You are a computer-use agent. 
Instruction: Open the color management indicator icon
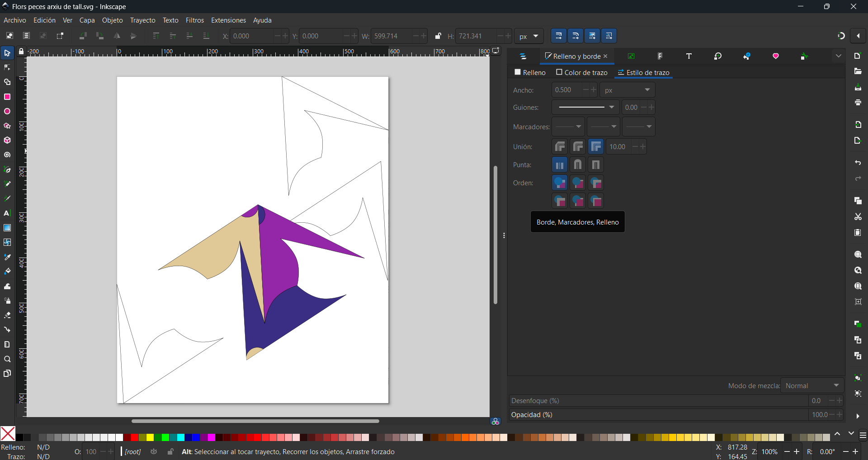point(495,421)
